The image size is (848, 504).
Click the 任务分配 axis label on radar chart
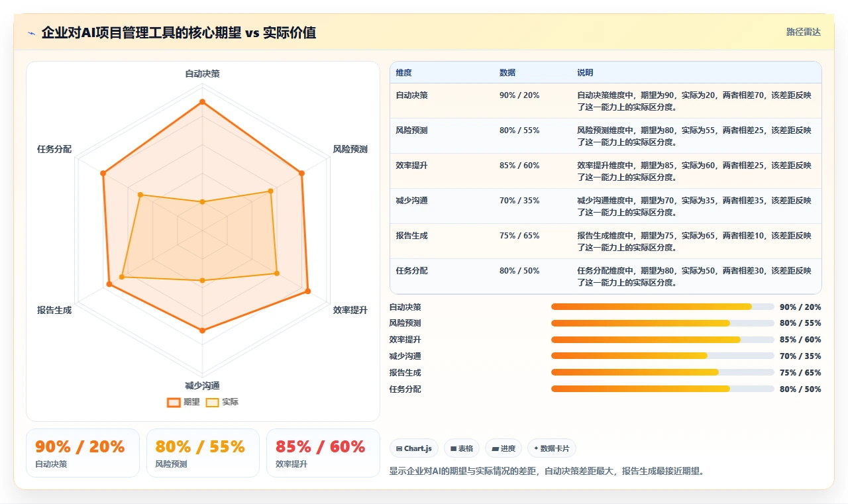pyautogui.click(x=54, y=150)
